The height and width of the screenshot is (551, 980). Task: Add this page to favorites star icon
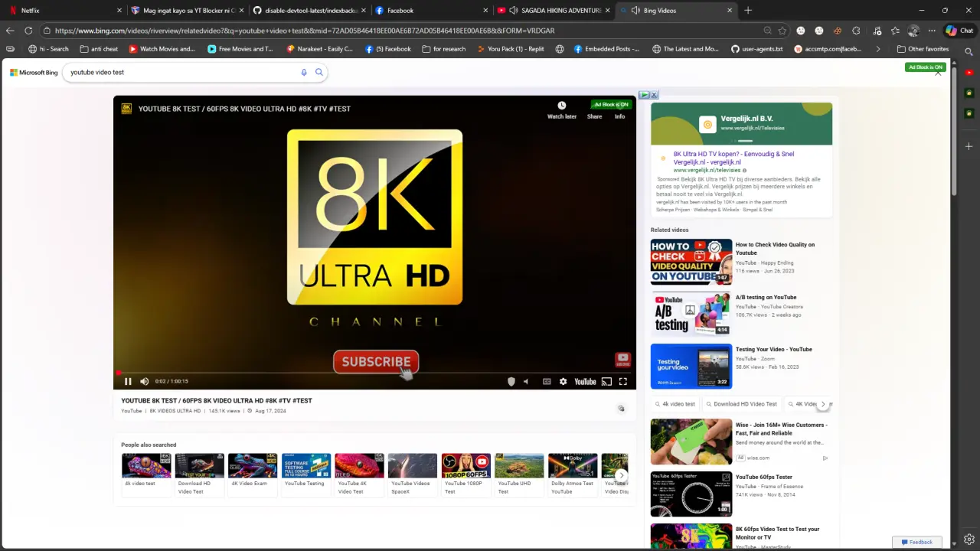782,31
